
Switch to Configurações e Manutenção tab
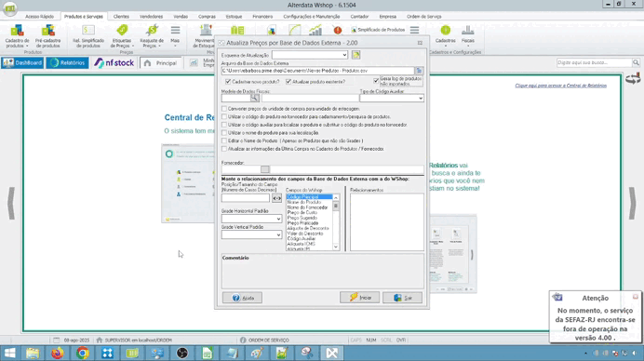312,17
